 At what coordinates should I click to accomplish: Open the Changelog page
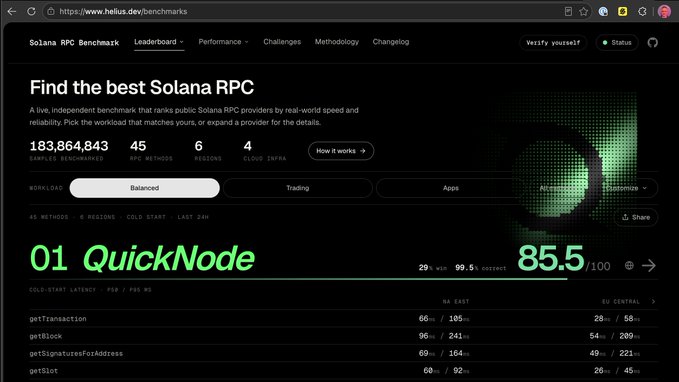point(391,42)
